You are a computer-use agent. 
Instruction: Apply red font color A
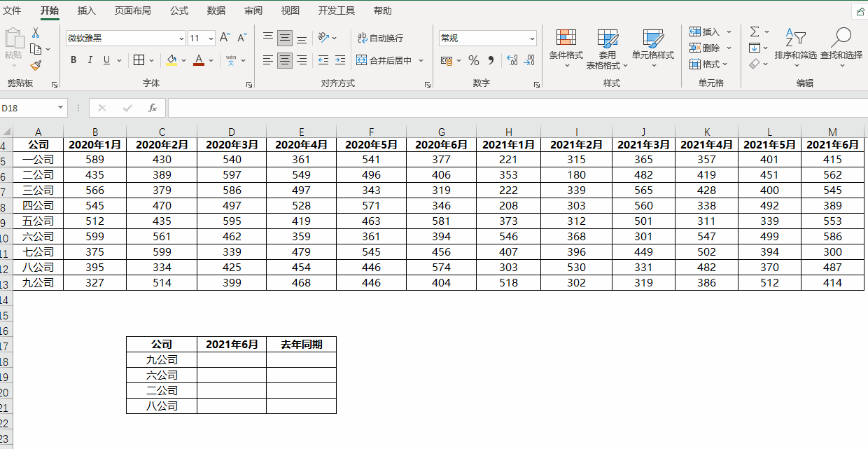pos(199,60)
